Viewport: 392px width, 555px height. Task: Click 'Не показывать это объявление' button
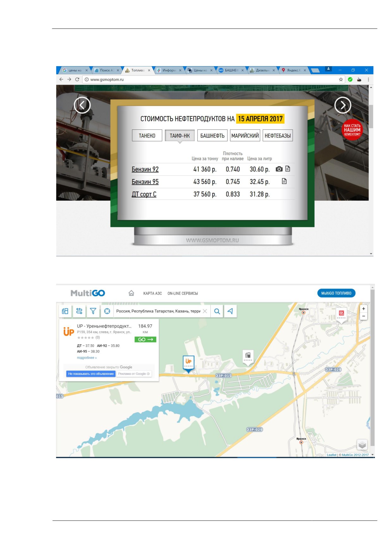pyautogui.click(x=91, y=374)
